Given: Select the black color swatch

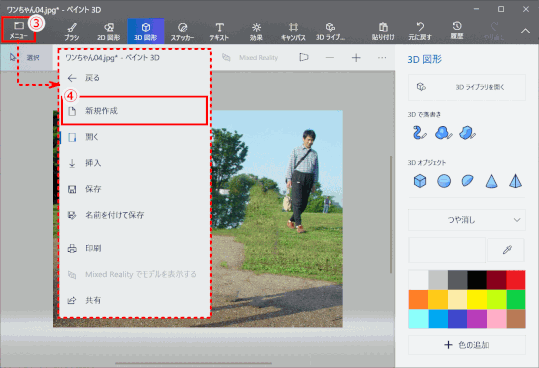Looking at the screenshot, I should 477,280.
